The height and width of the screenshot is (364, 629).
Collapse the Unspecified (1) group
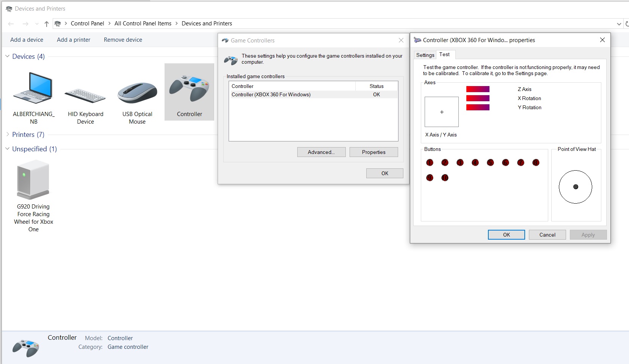click(7, 149)
